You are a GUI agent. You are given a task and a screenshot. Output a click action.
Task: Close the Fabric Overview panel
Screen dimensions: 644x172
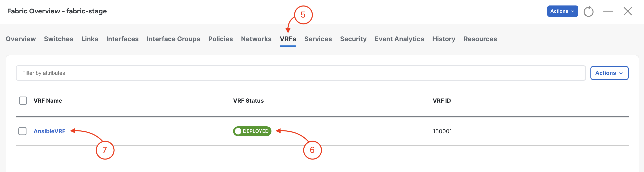(x=627, y=11)
